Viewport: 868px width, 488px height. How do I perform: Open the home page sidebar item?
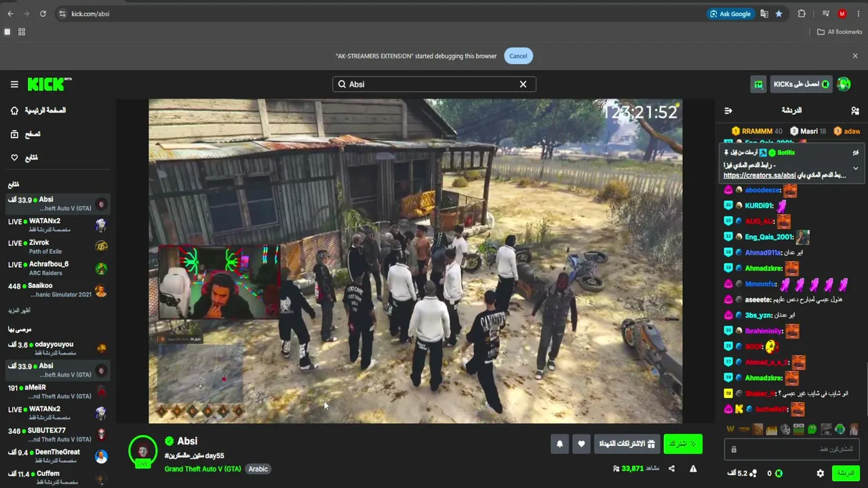pyautogui.click(x=38, y=110)
